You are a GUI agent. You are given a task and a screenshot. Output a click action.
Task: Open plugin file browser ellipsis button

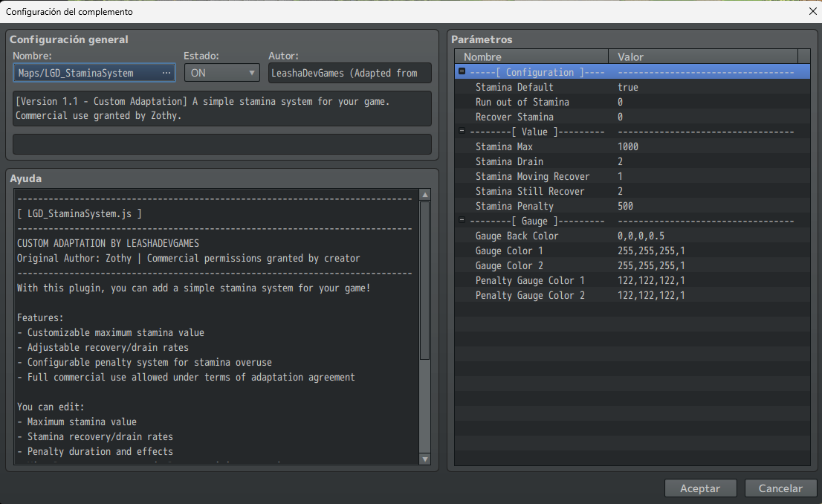point(166,73)
